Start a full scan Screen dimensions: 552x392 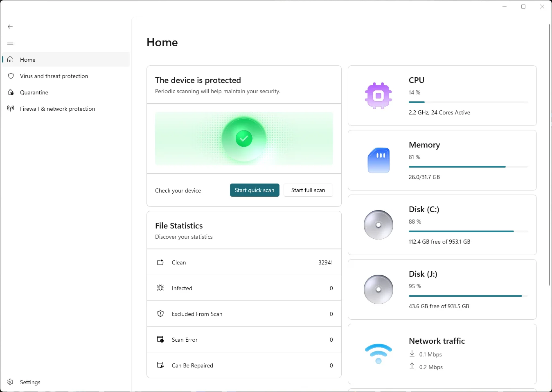point(308,190)
